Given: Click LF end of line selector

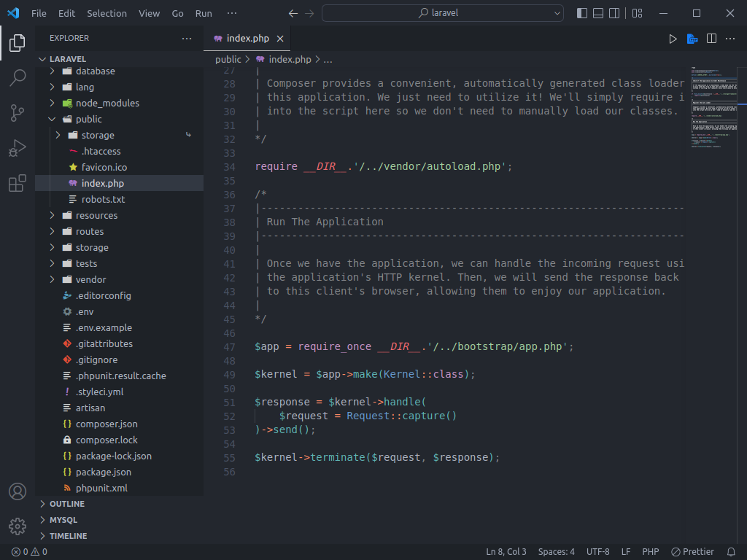Looking at the screenshot, I should click(x=626, y=552).
